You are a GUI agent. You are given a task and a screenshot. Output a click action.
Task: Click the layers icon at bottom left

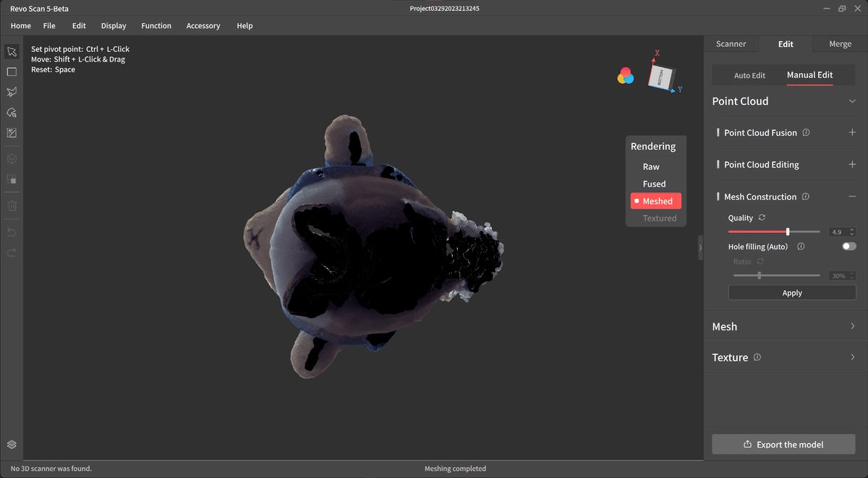point(12,445)
